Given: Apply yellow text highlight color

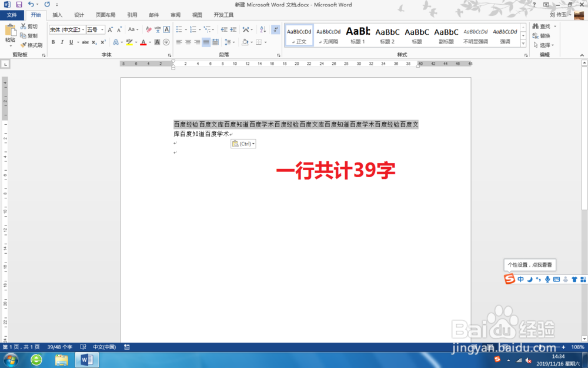Looking at the screenshot, I should click(x=129, y=42).
